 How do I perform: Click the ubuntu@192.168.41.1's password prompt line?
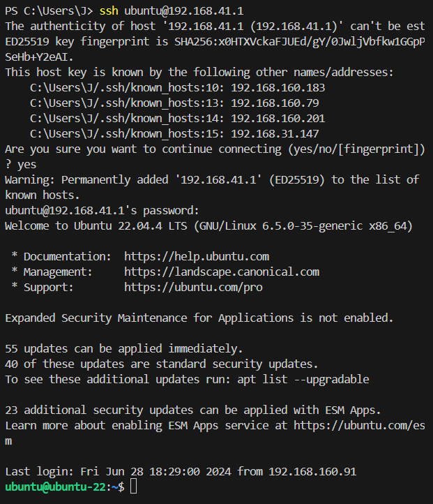102,210
